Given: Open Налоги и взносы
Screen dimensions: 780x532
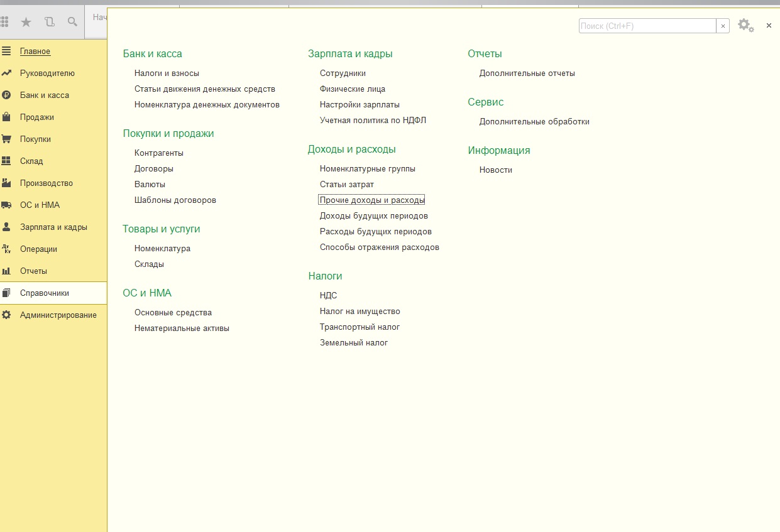Looking at the screenshot, I should pyautogui.click(x=167, y=73).
